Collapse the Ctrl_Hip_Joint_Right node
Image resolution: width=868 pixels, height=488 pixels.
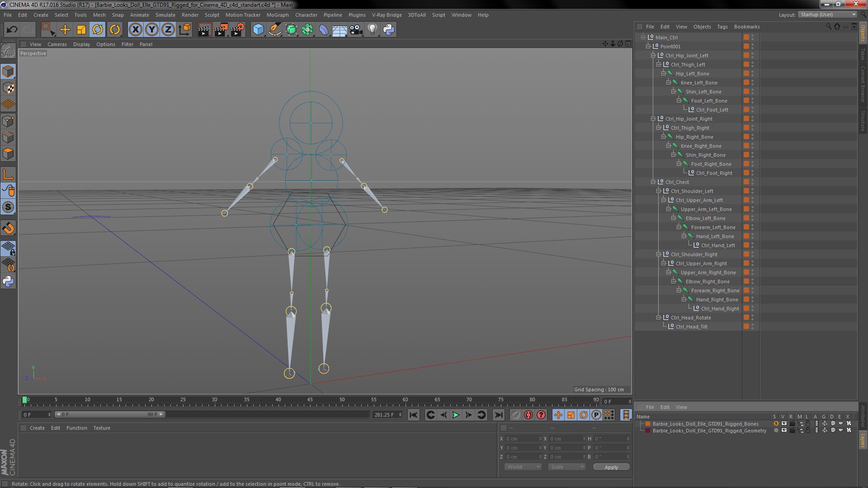pos(653,118)
